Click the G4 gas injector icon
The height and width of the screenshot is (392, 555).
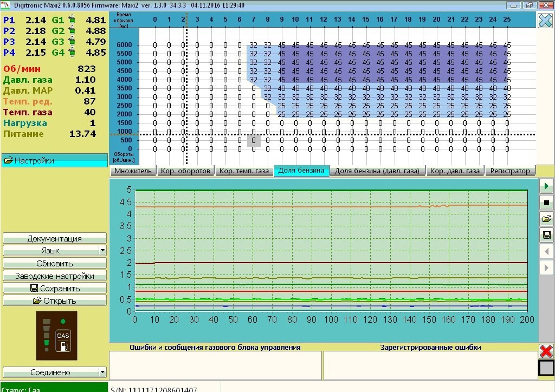pyautogui.click(x=71, y=53)
